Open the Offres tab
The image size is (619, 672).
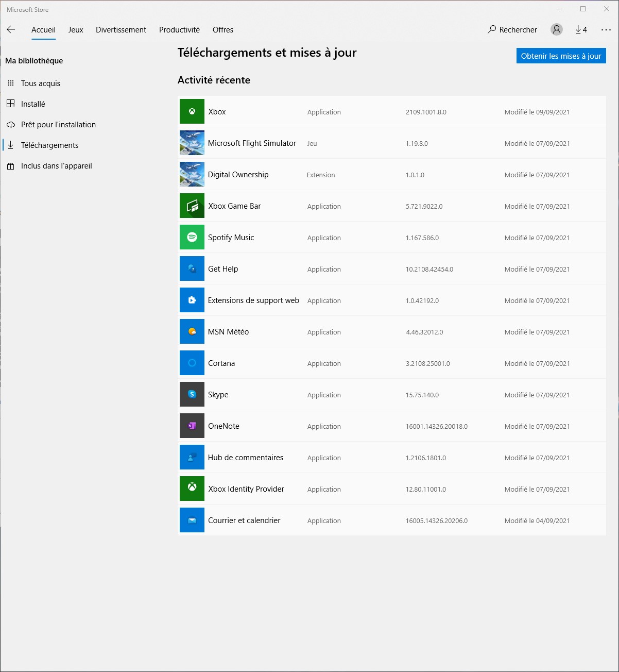tap(223, 30)
